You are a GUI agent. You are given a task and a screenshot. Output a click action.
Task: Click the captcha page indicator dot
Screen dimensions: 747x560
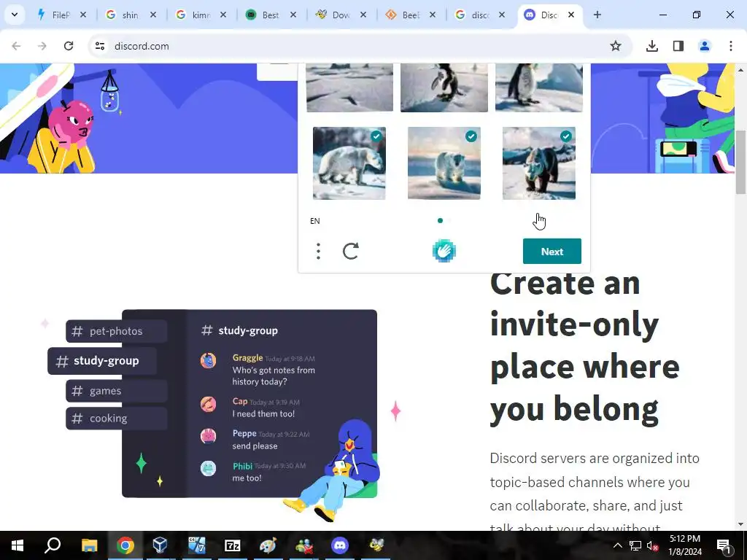pyautogui.click(x=440, y=220)
